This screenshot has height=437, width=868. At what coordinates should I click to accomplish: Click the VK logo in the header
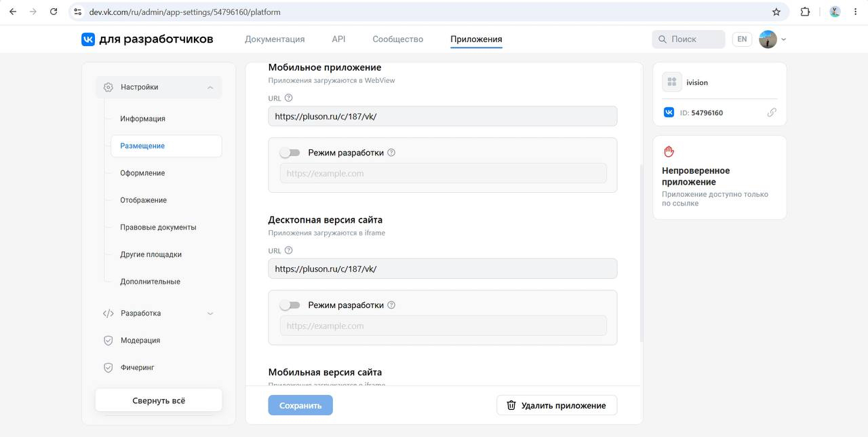(88, 39)
